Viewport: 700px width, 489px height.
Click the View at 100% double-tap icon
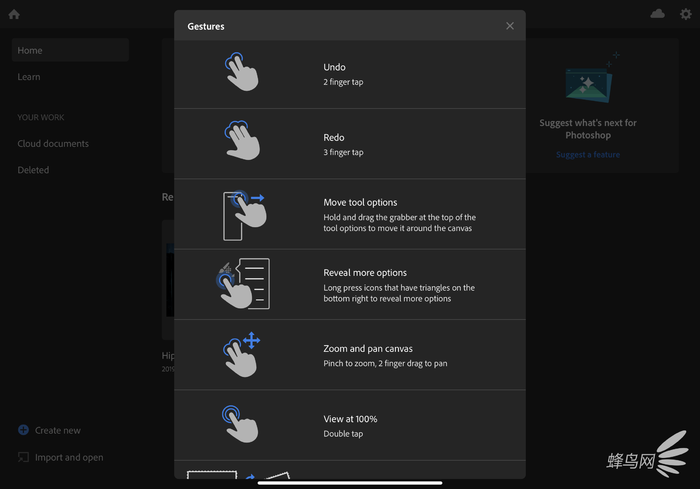240,424
